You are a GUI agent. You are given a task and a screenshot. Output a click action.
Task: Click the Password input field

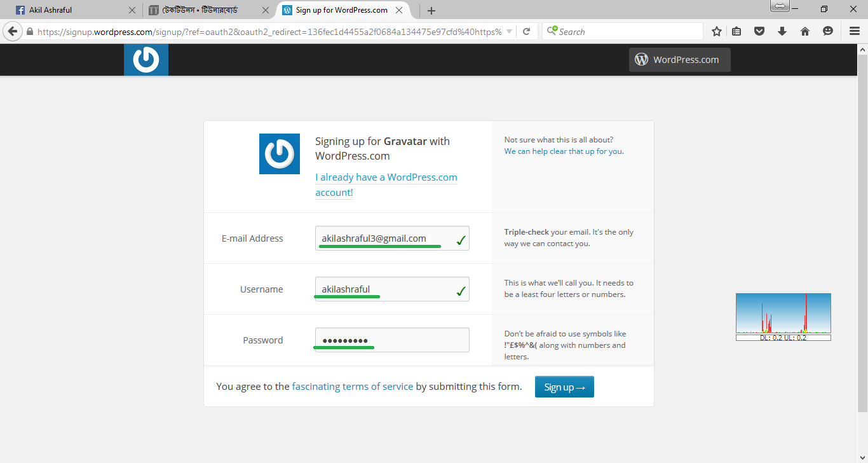(x=392, y=340)
